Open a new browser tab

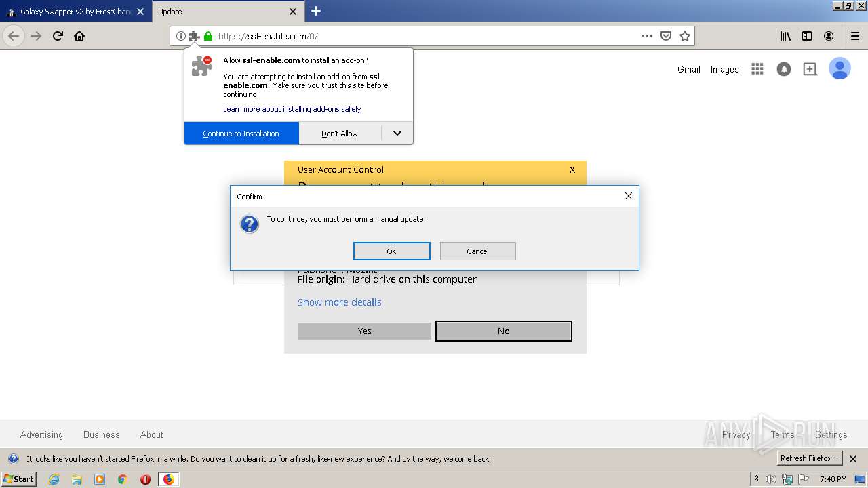(316, 11)
